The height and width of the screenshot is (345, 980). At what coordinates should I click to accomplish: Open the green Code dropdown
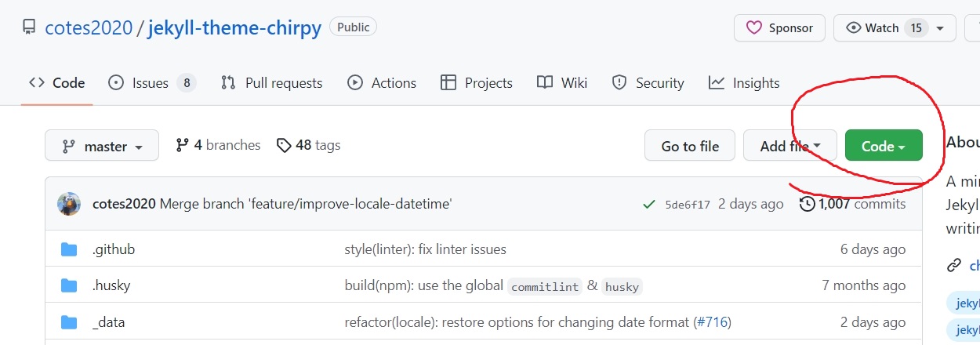tap(883, 146)
